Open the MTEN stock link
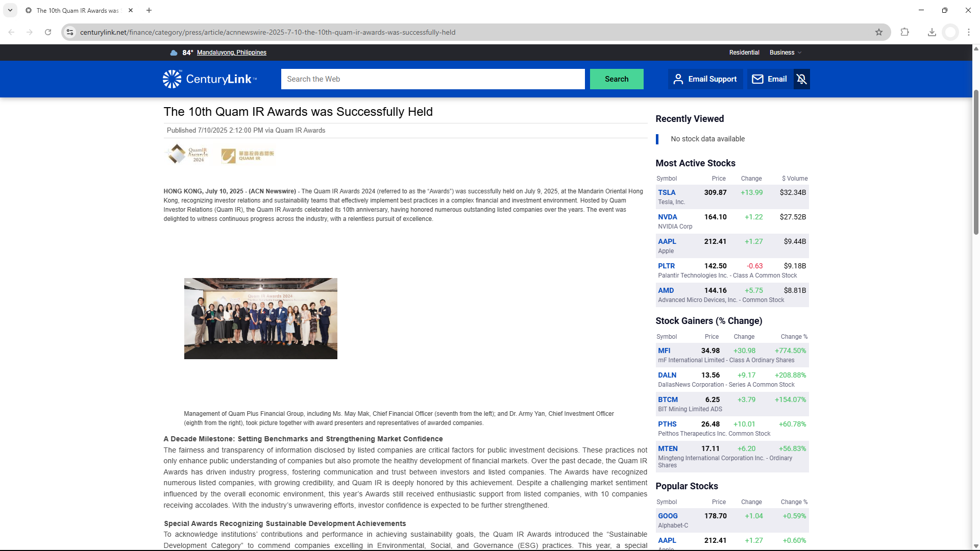This screenshot has height=551, width=980. click(x=668, y=448)
